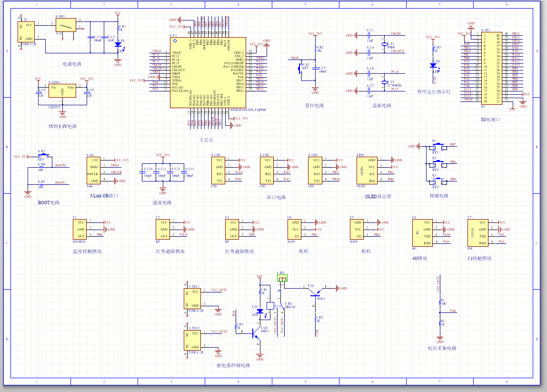547x392 pixels.
Task: Click the IO拓展口 label
Action: click(x=490, y=120)
